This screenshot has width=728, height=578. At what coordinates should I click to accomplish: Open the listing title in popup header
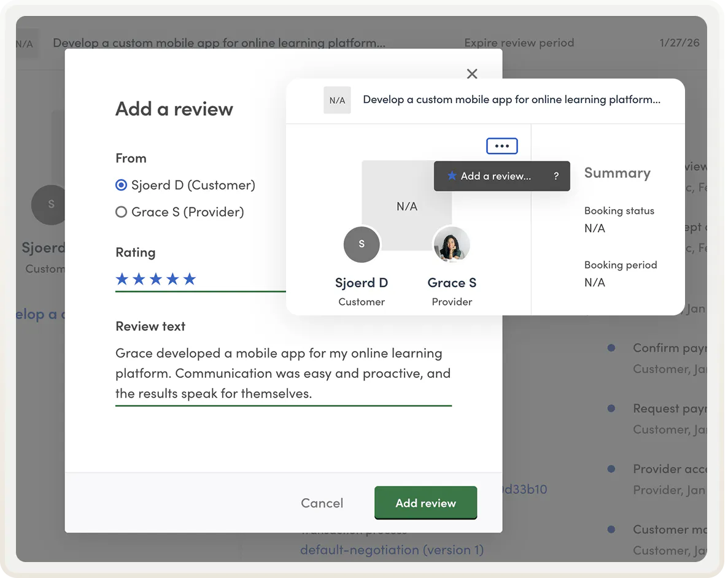click(x=511, y=99)
